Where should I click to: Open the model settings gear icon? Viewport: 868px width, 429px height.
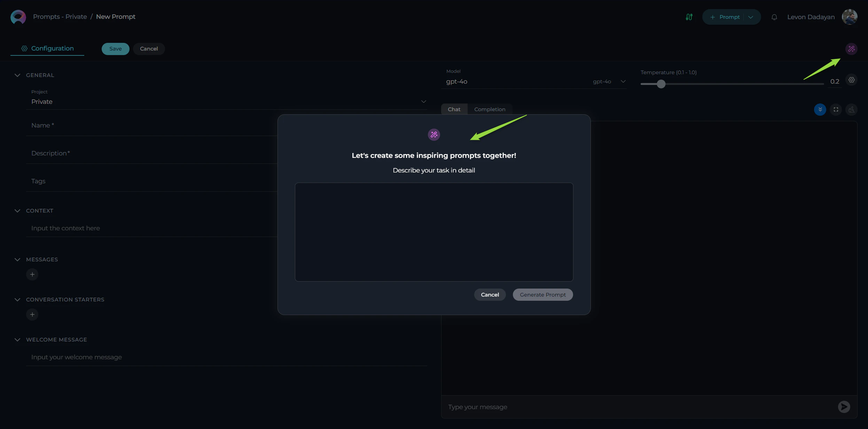tap(851, 80)
